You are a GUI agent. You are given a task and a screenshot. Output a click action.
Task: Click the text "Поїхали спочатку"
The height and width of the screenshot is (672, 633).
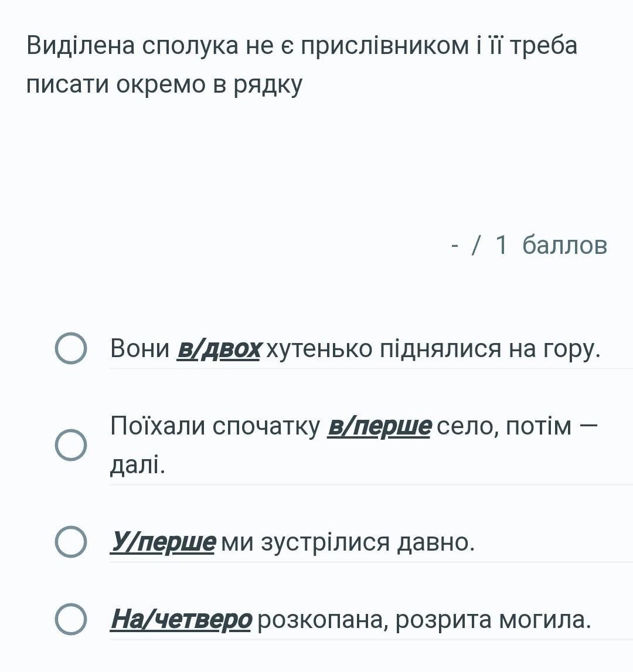point(215,427)
